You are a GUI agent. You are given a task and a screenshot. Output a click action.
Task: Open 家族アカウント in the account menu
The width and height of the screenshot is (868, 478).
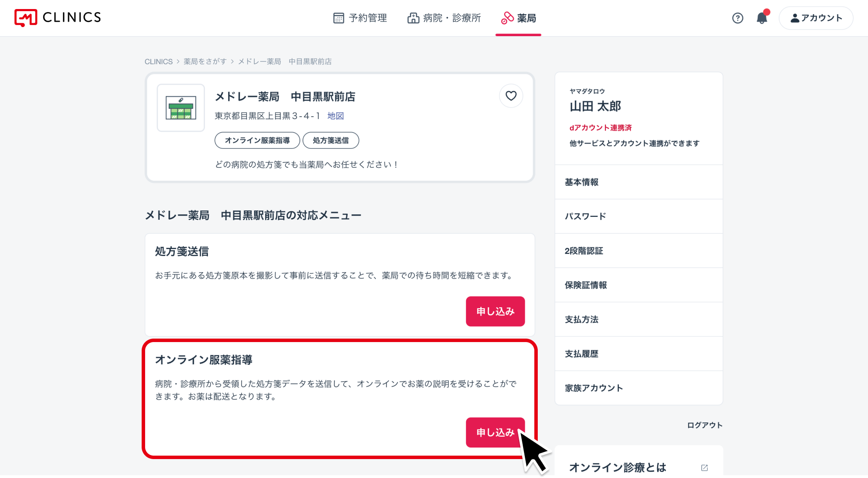[x=639, y=388]
